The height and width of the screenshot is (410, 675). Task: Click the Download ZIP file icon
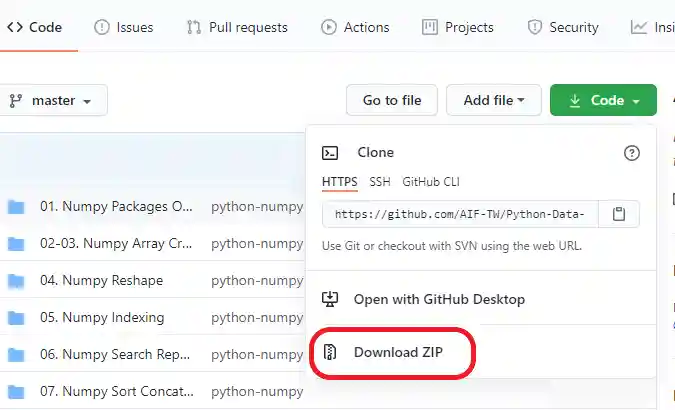[x=331, y=352]
